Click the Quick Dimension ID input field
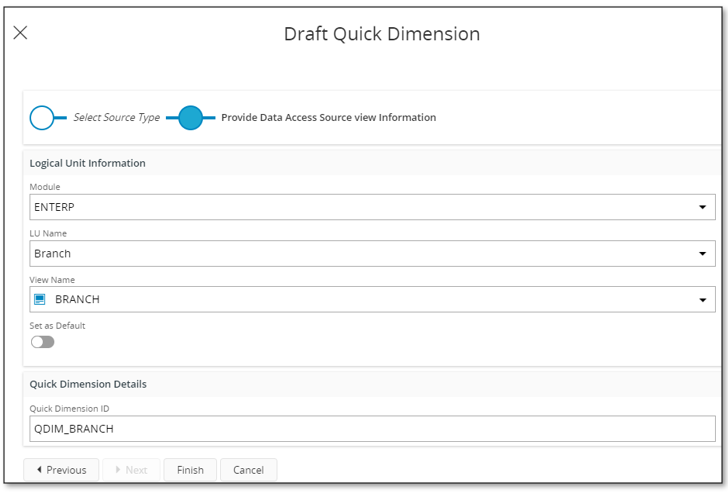 [x=372, y=428]
